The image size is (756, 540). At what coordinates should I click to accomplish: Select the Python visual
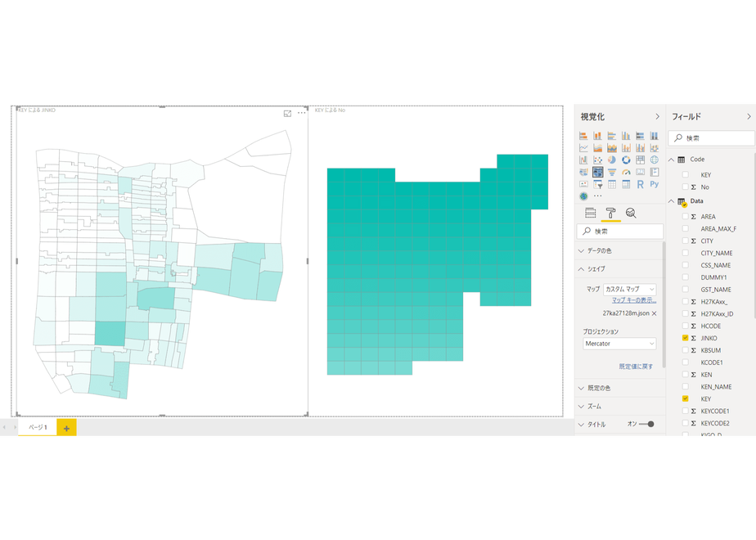[x=655, y=184]
